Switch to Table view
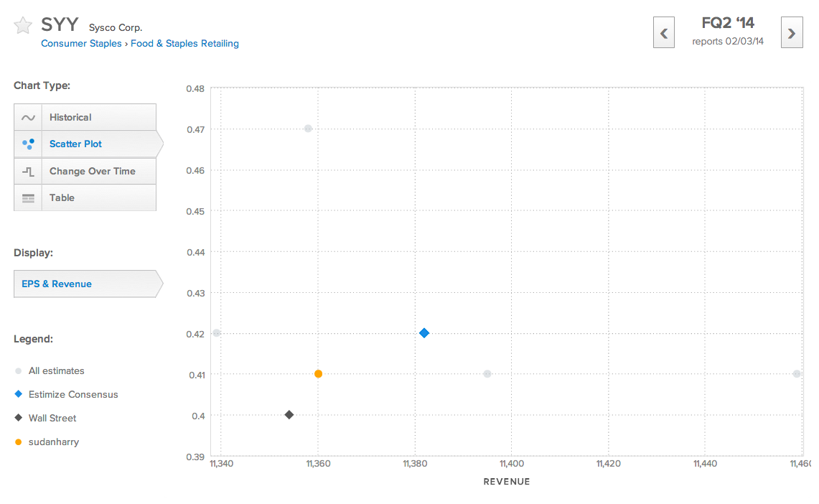The image size is (819, 504). (x=85, y=197)
